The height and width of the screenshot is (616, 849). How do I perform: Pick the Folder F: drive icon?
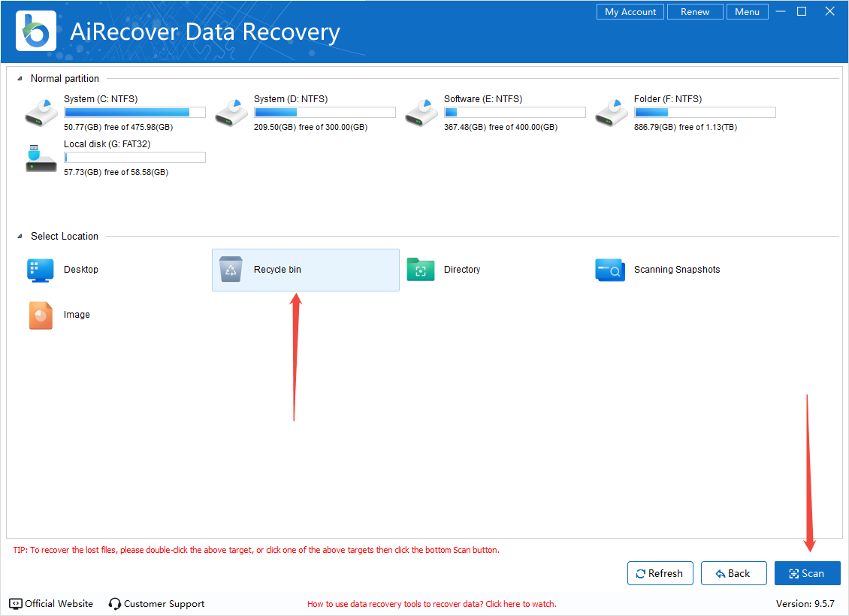611,113
